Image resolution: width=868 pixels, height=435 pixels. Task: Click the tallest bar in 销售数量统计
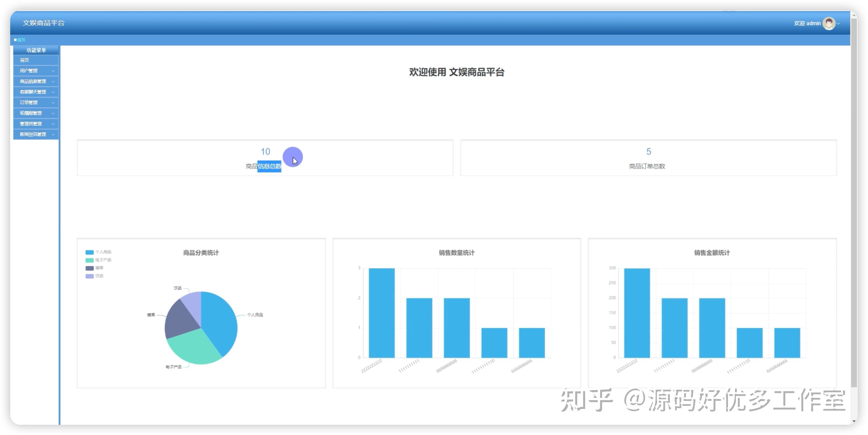382,313
